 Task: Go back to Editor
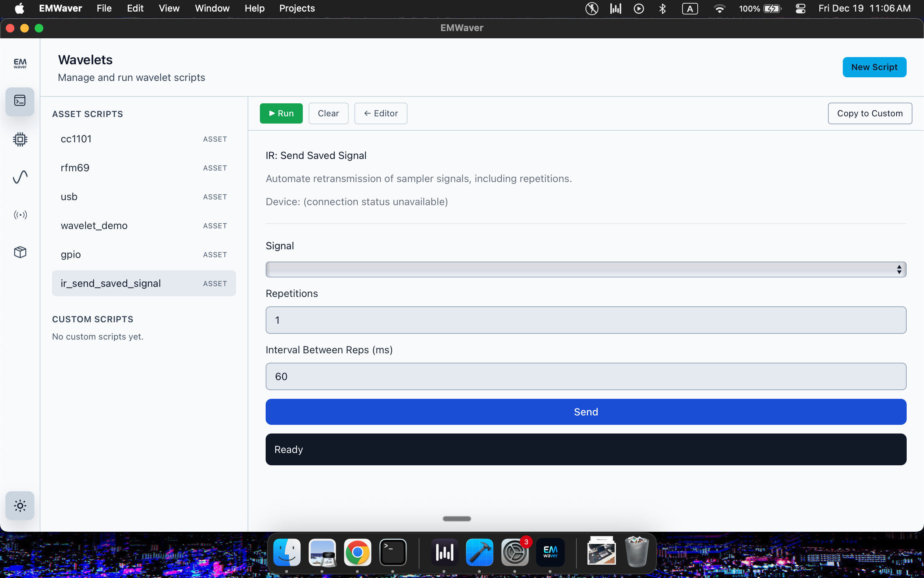tap(381, 113)
